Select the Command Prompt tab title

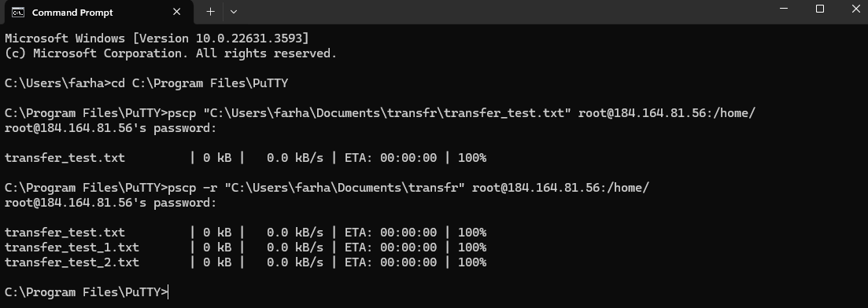pyautogui.click(x=72, y=12)
